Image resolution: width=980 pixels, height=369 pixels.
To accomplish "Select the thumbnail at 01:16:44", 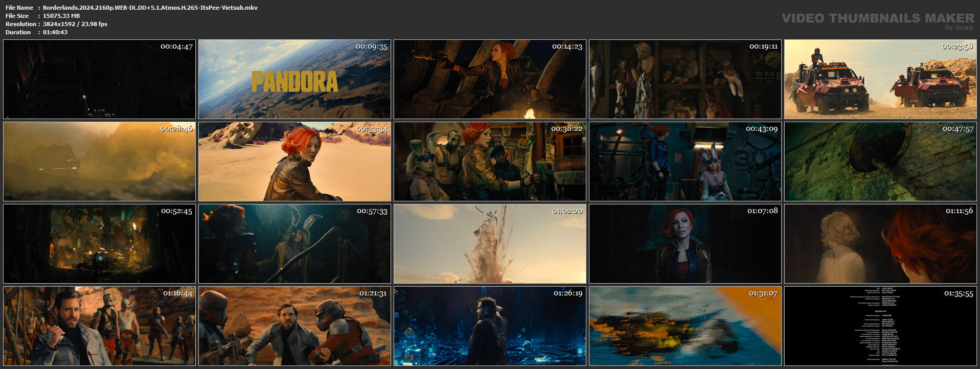I will tap(99, 326).
